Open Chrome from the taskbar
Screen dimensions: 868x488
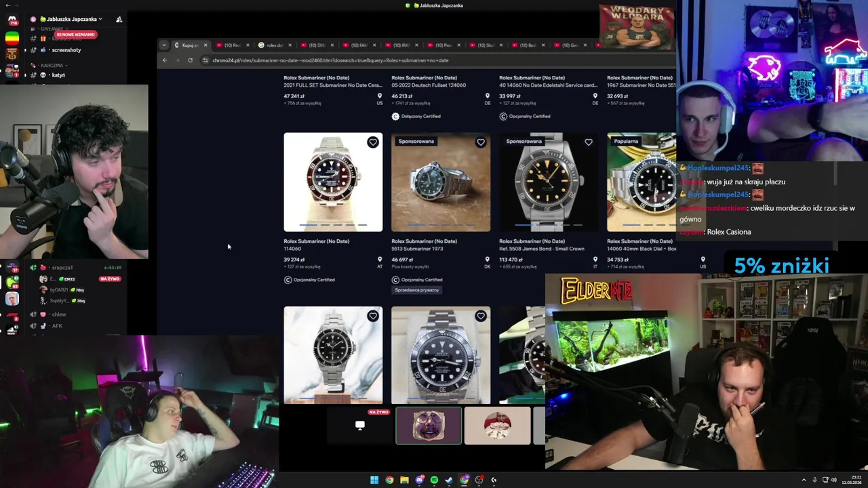pos(389,480)
